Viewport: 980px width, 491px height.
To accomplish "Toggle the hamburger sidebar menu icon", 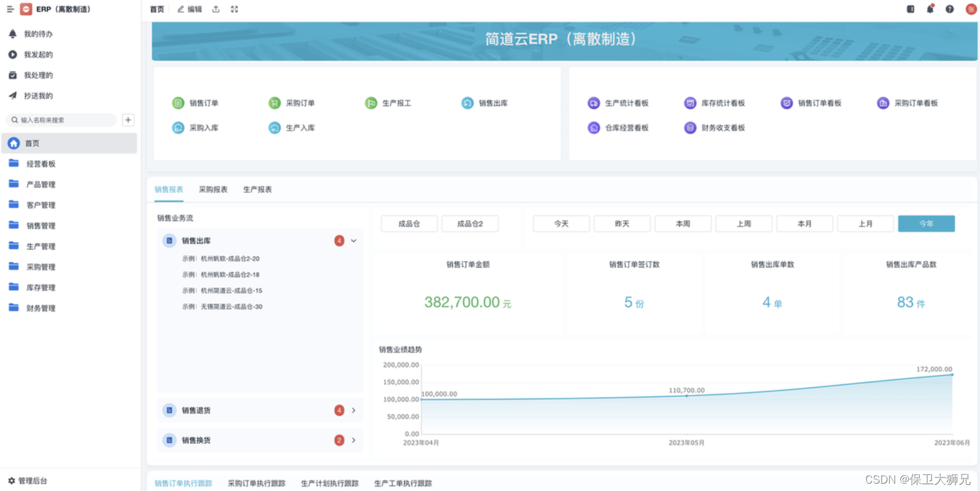I will pos(10,9).
